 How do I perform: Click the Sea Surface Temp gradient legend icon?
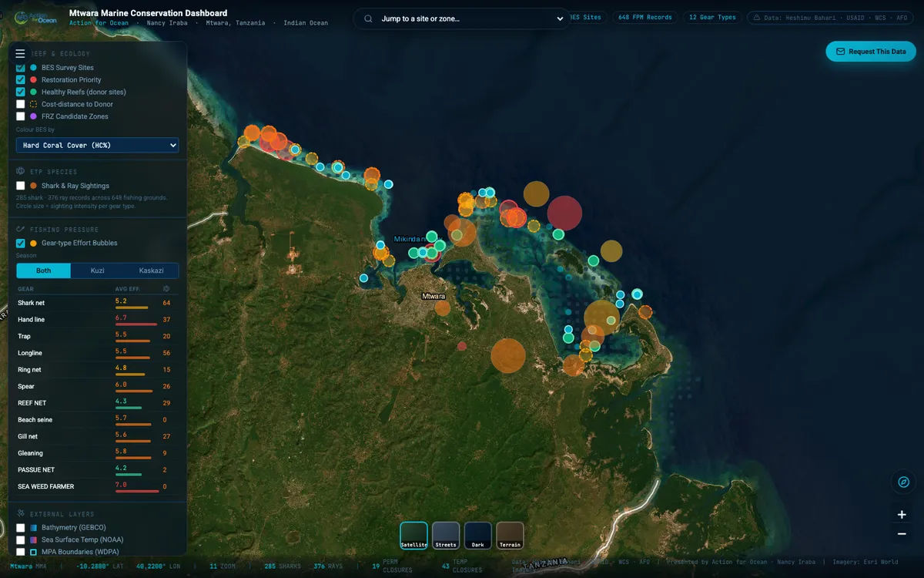[33, 540]
